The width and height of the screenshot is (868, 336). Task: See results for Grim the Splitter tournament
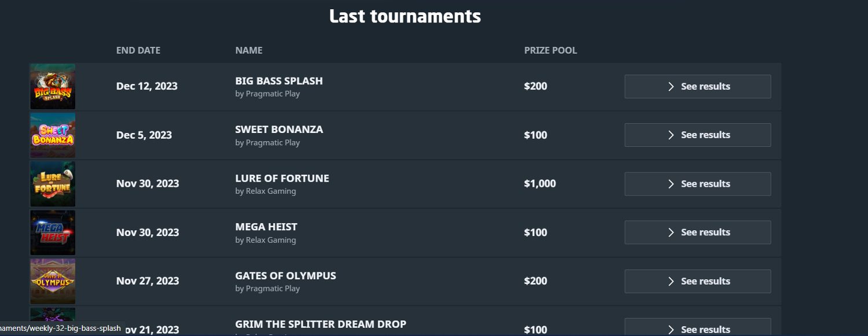(697, 328)
